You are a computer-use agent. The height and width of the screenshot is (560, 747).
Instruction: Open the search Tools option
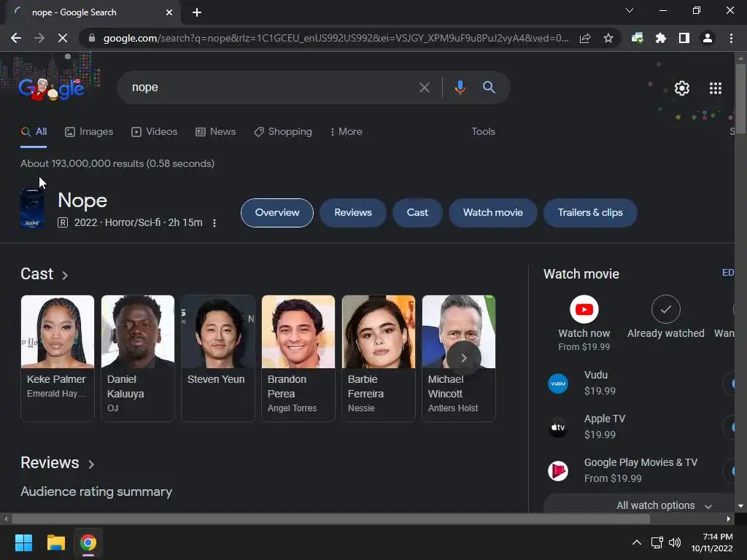[x=483, y=131]
